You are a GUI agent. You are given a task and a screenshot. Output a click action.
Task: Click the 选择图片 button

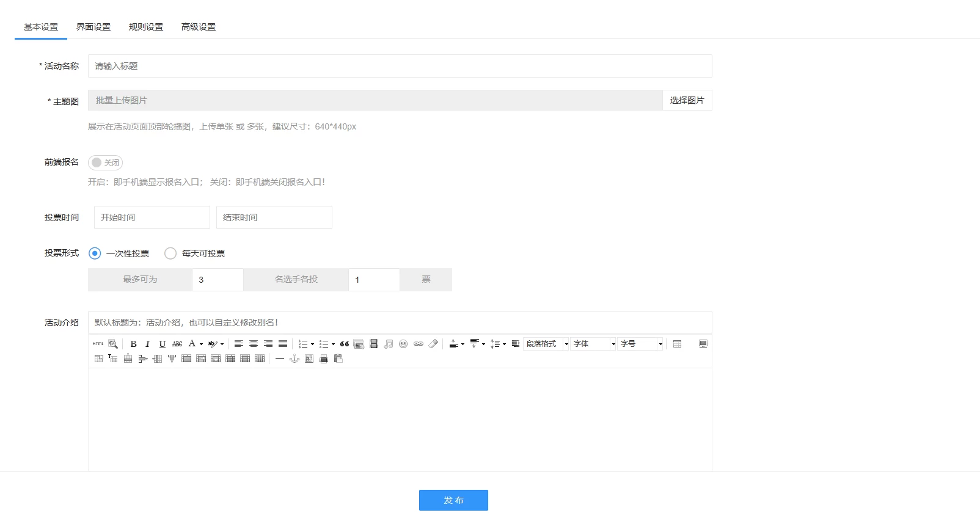687,100
